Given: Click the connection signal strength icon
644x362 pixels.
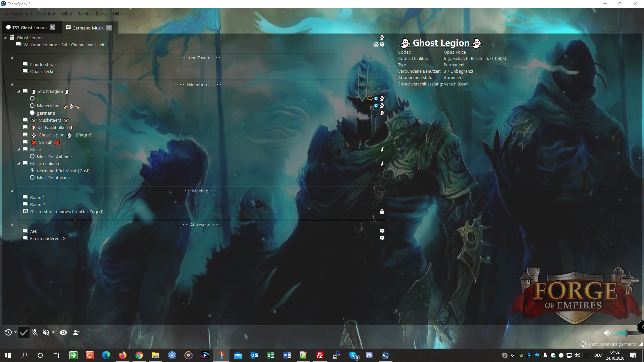Looking at the screenshot, I should pyautogui.click(x=641, y=344).
